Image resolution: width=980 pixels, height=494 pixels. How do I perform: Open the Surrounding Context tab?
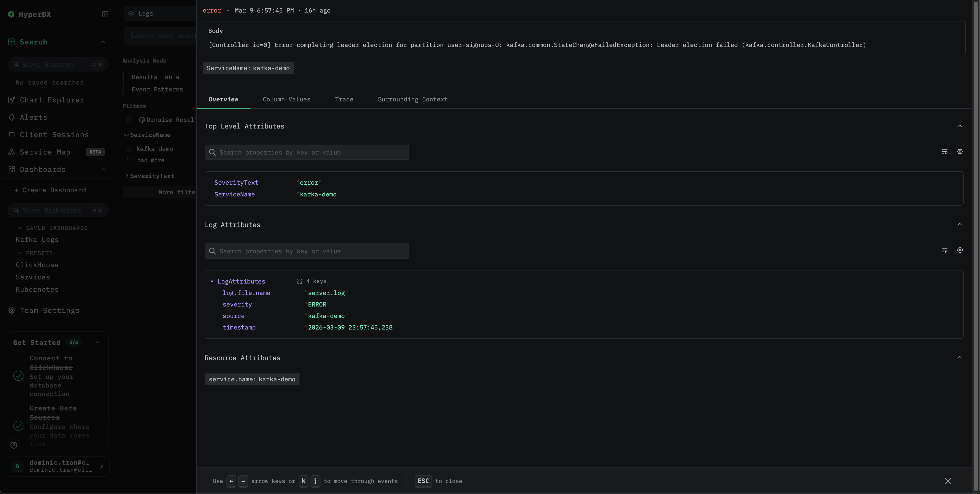pos(412,99)
